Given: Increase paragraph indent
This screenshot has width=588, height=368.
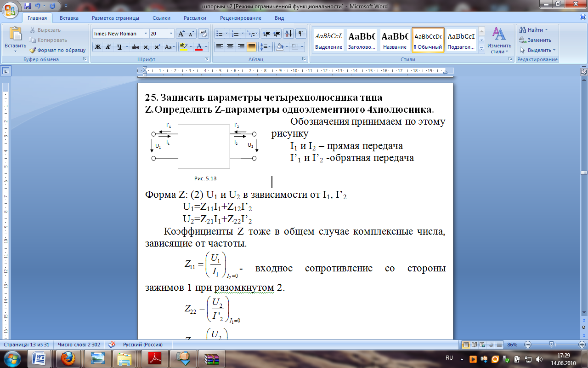Looking at the screenshot, I should coord(277,34).
